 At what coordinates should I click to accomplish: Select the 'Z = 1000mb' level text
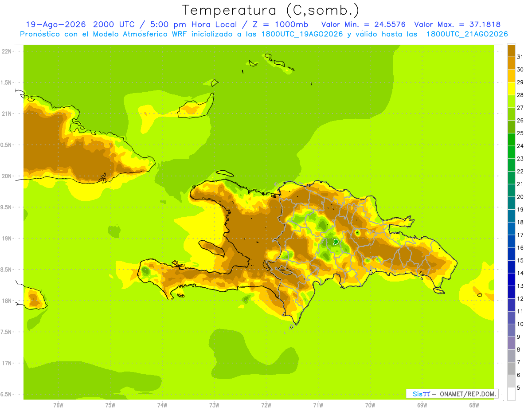pyautogui.click(x=281, y=24)
